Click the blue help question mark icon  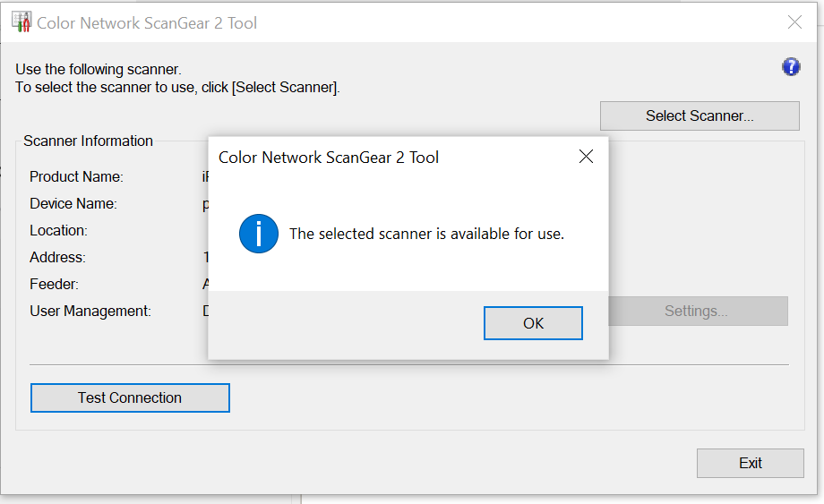[791, 67]
